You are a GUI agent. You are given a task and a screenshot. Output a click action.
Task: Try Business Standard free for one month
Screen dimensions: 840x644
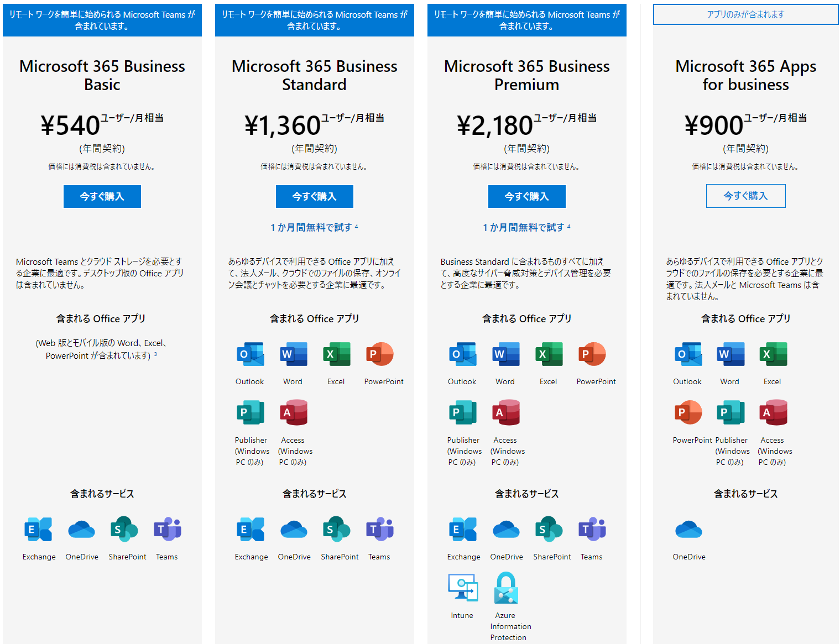tap(311, 227)
